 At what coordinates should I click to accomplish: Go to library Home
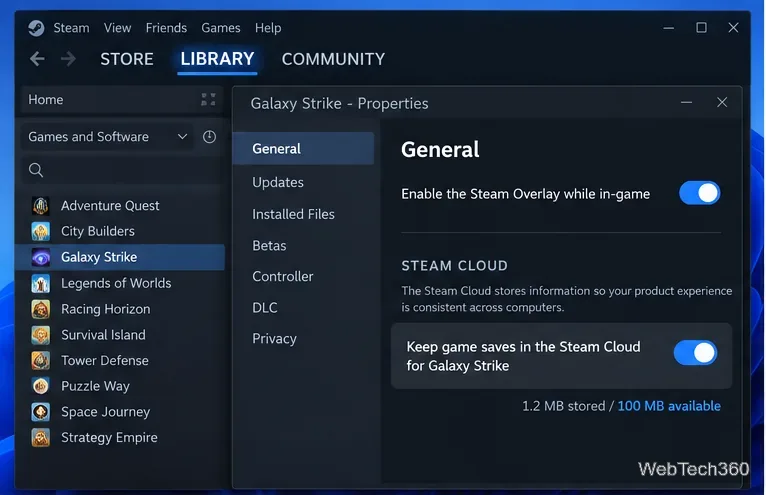pos(46,100)
